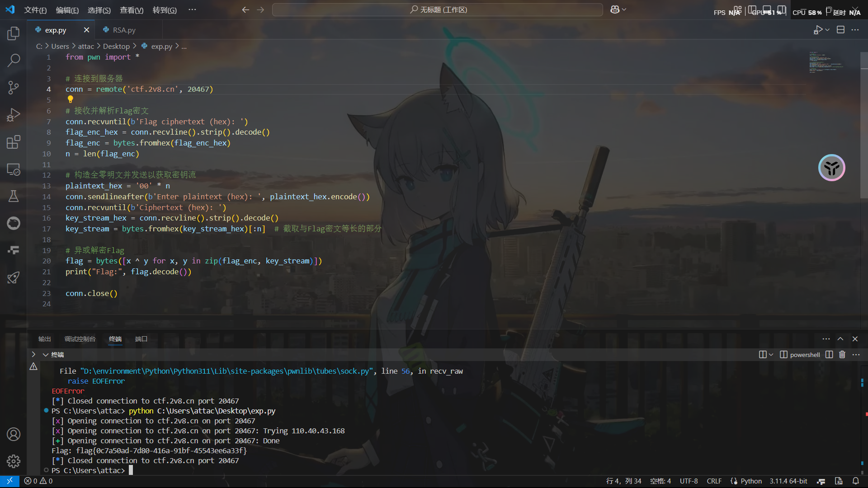Click the lightbulb code action on line 5
The height and width of the screenshot is (488, 868).
coord(70,99)
